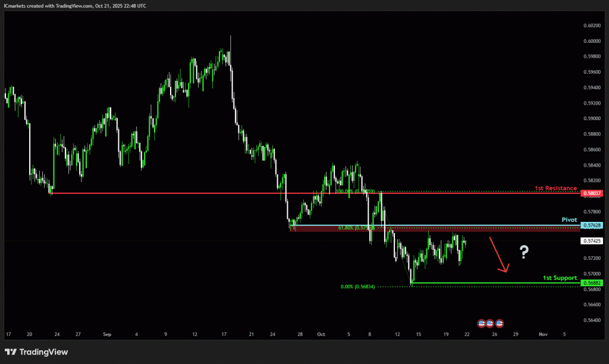Image resolution: width=609 pixels, height=364 pixels.
Task: Click the middle US flag economic event icon
Action: [x=489, y=323]
